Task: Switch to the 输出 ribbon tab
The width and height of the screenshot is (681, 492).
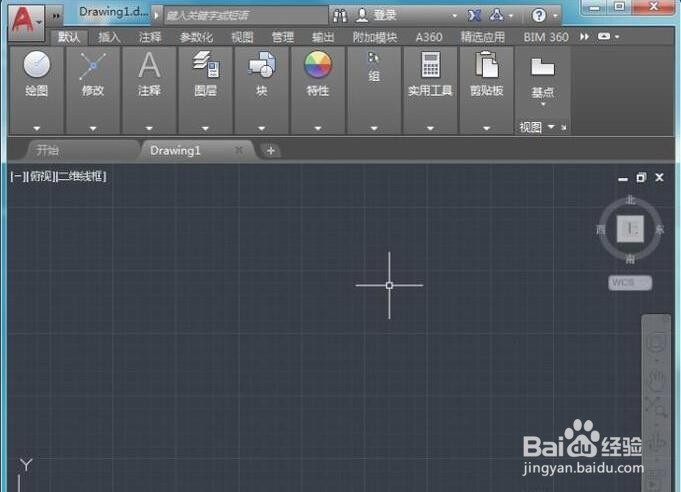Action: pyautogui.click(x=323, y=37)
